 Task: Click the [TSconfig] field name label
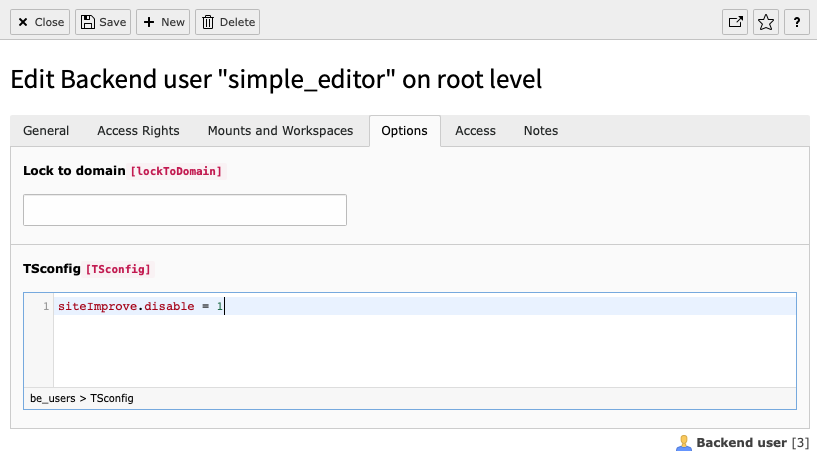118,269
